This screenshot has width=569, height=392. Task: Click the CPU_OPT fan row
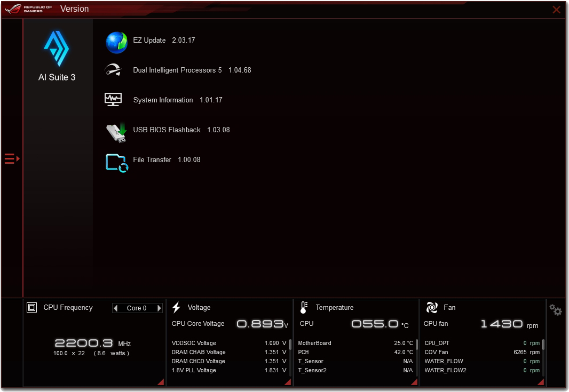tap(482, 343)
